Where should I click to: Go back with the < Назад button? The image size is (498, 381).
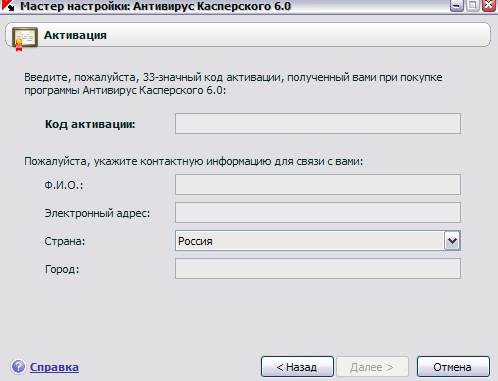click(297, 367)
